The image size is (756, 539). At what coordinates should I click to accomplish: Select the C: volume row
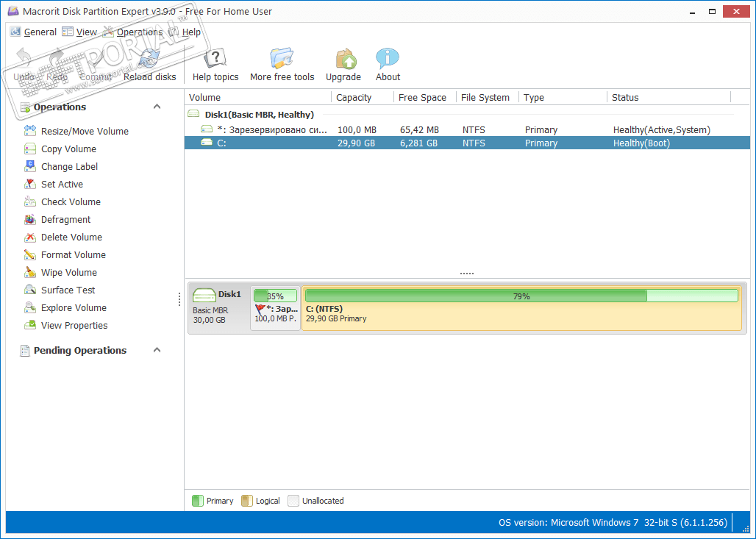(467, 143)
